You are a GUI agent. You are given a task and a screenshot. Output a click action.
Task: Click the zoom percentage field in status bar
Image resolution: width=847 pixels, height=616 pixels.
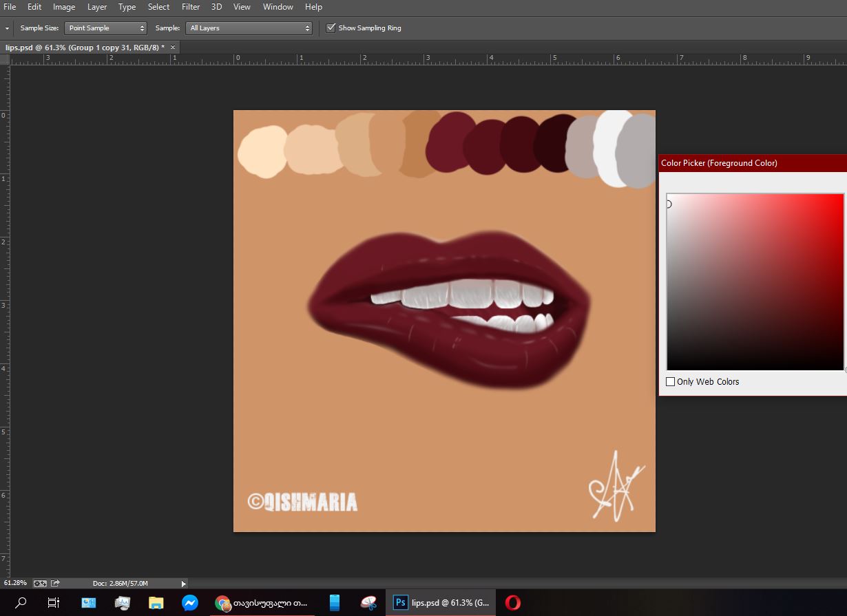coord(15,583)
